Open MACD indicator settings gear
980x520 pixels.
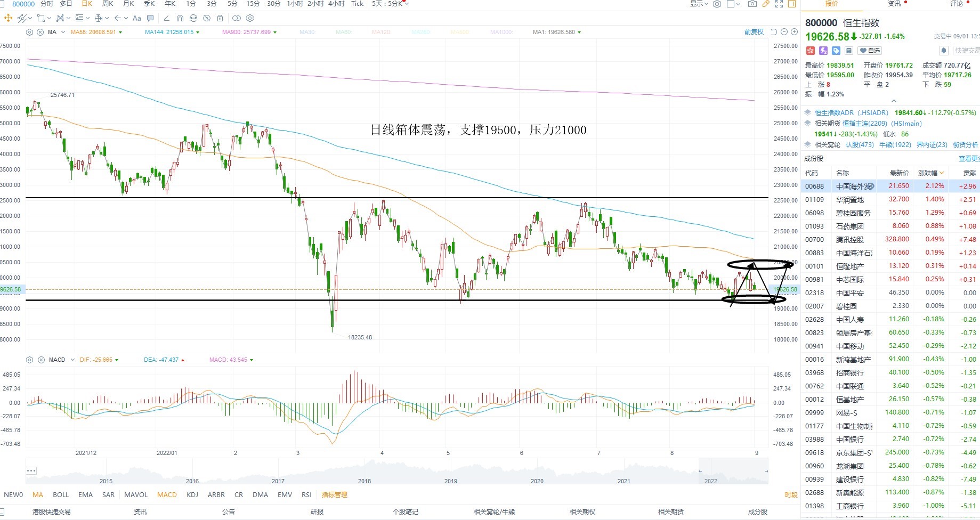point(29,360)
